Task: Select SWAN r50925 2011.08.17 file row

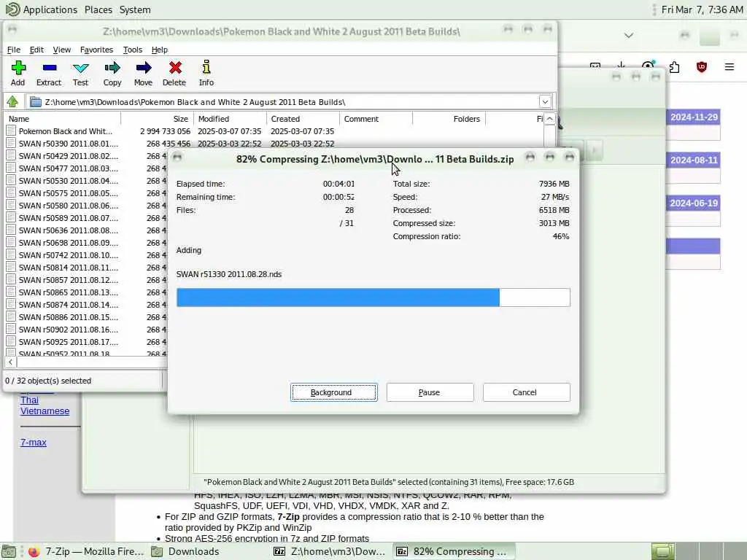Action: [x=86, y=342]
